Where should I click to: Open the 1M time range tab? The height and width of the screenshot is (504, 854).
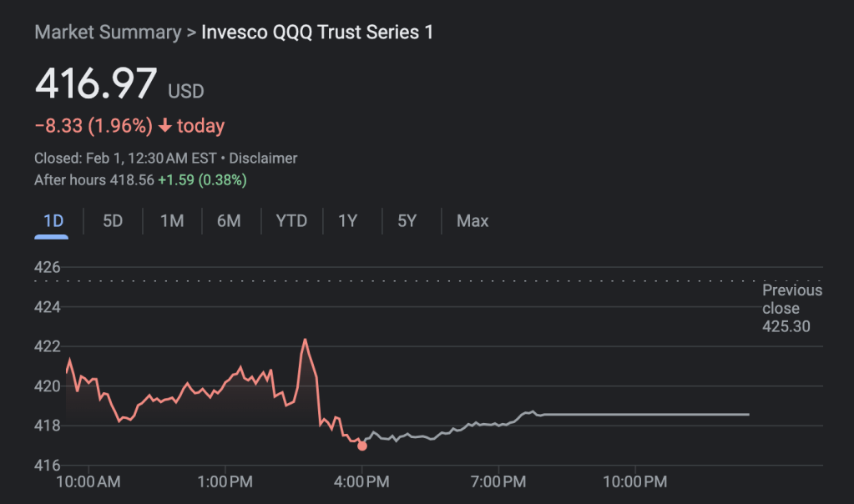coord(172,221)
